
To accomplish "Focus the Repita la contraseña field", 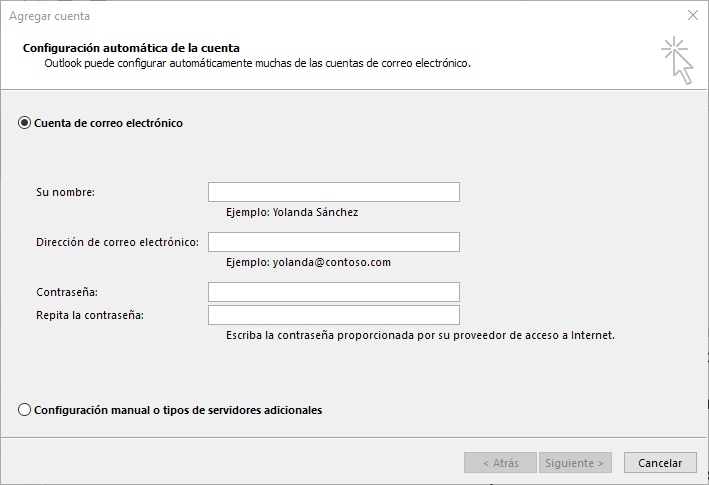I will 334,315.
